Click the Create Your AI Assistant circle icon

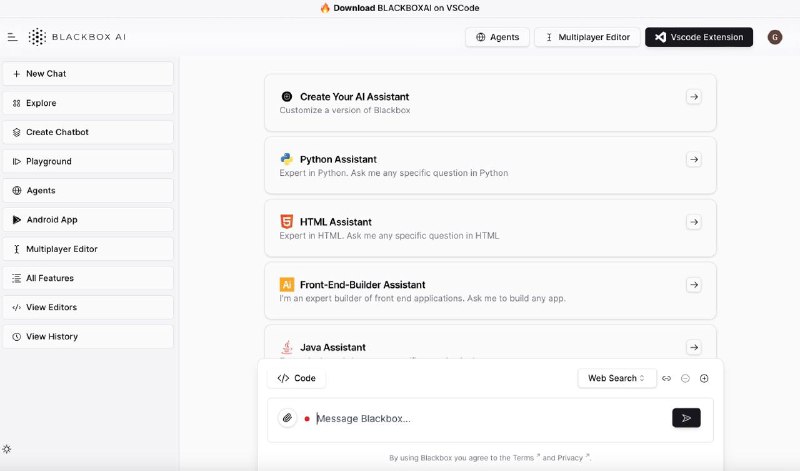[287, 96]
